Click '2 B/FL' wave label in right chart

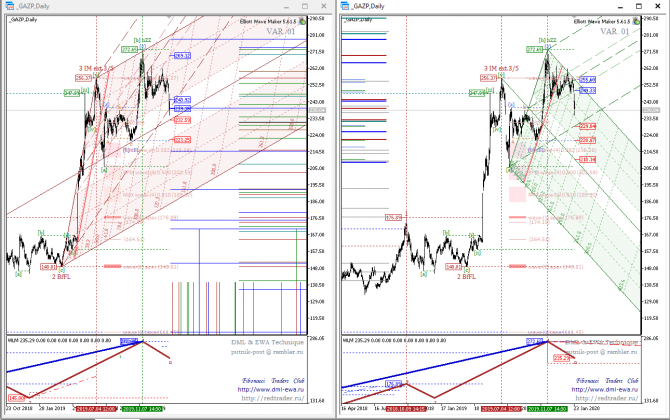click(x=466, y=277)
